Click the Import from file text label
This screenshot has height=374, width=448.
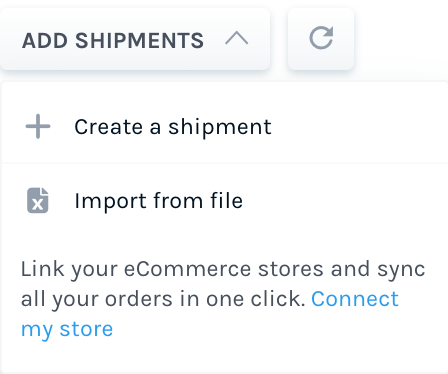click(x=159, y=201)
